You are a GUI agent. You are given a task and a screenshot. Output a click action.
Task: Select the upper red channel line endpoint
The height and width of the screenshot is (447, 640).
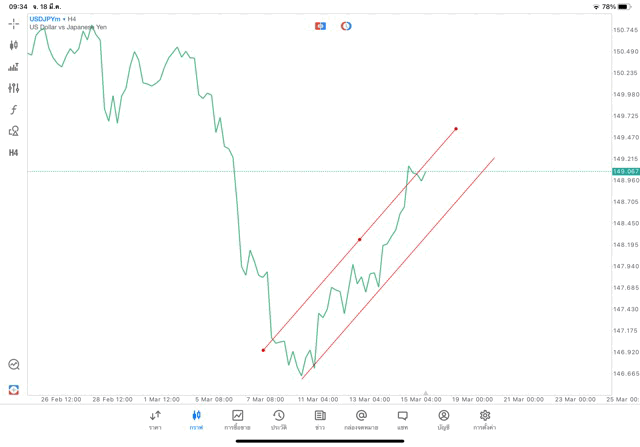pyautogui.click(x=456, y=128)
